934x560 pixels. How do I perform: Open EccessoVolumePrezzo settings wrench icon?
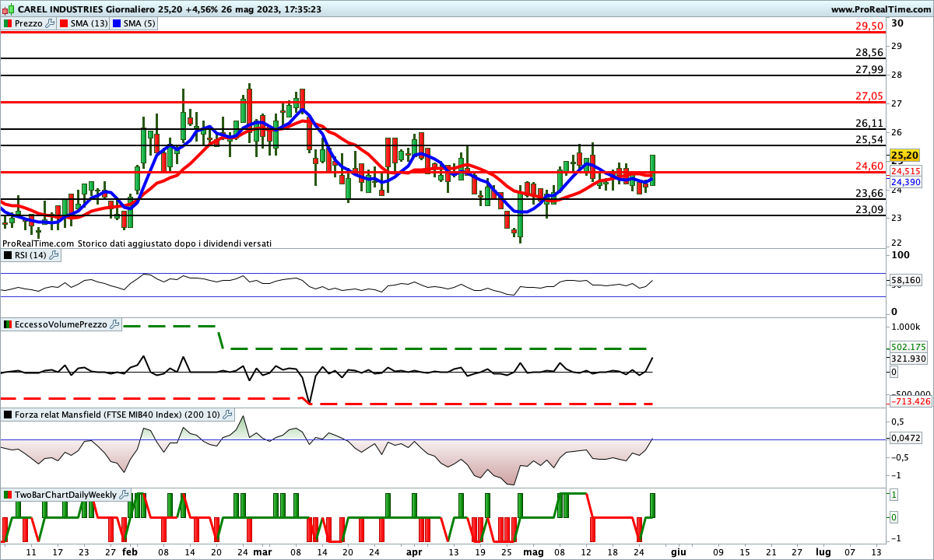click(114, 324)
